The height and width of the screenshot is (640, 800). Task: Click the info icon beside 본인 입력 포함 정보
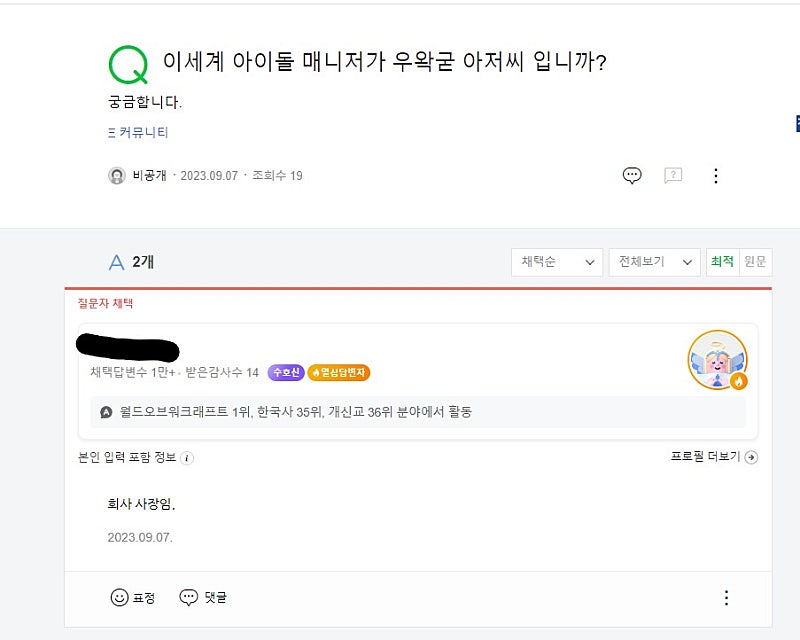pyautogui.click(x=187, y=458)
